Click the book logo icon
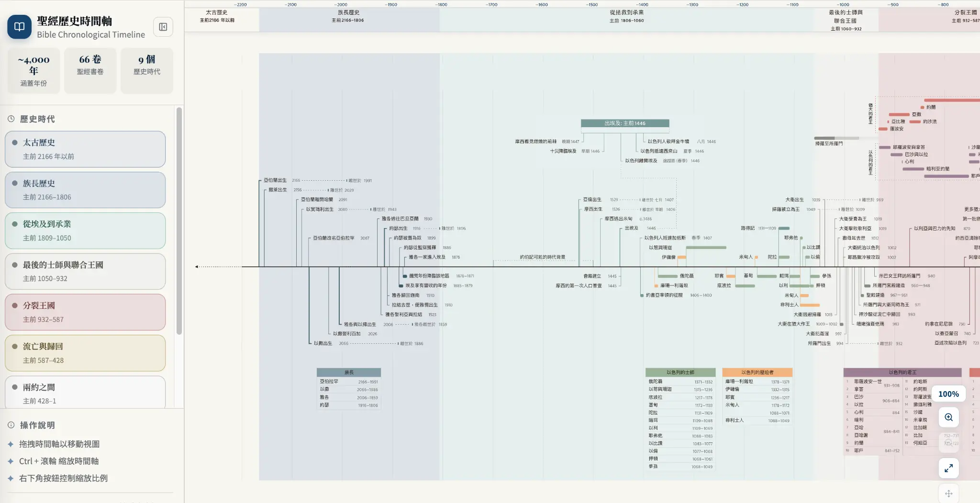Viewport: 980px width, 503px height. click(19, 27)
